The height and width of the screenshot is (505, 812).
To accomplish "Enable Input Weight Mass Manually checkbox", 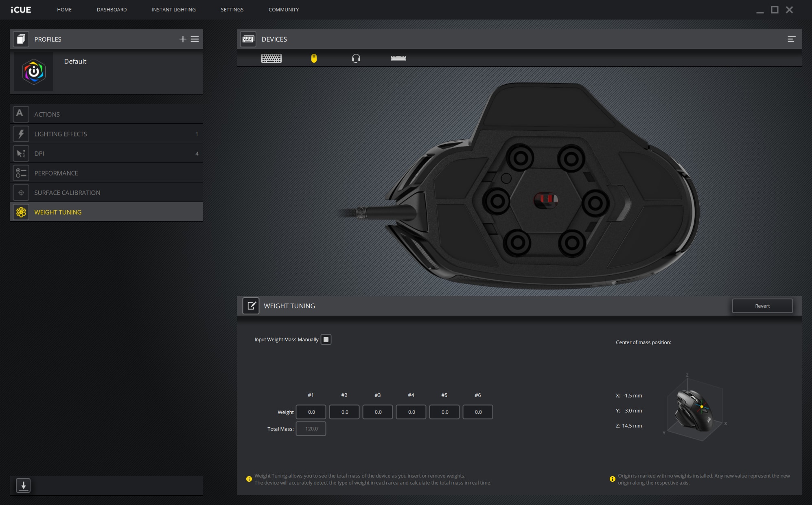I will click(326, 339).
